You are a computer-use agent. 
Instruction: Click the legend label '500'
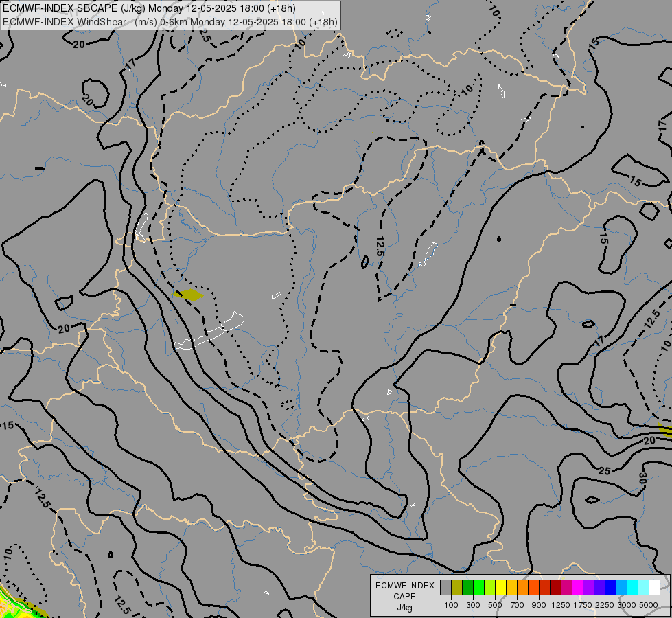pyautogui.click(x=495, y=605)
